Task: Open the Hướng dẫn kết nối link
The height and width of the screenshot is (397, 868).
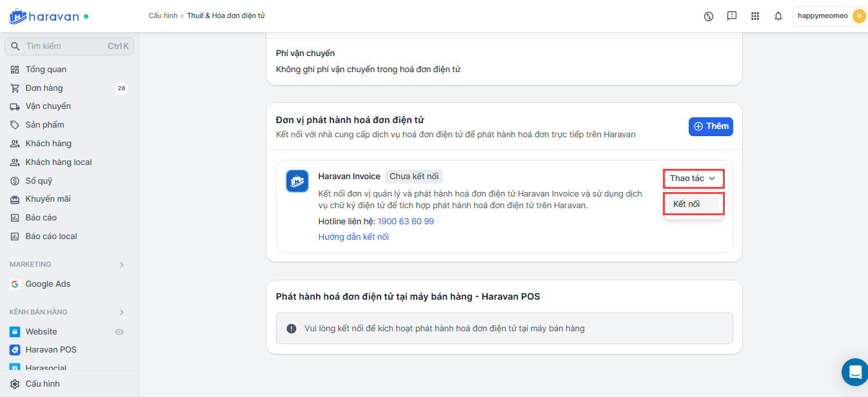Action: click(x=353, y=237)
